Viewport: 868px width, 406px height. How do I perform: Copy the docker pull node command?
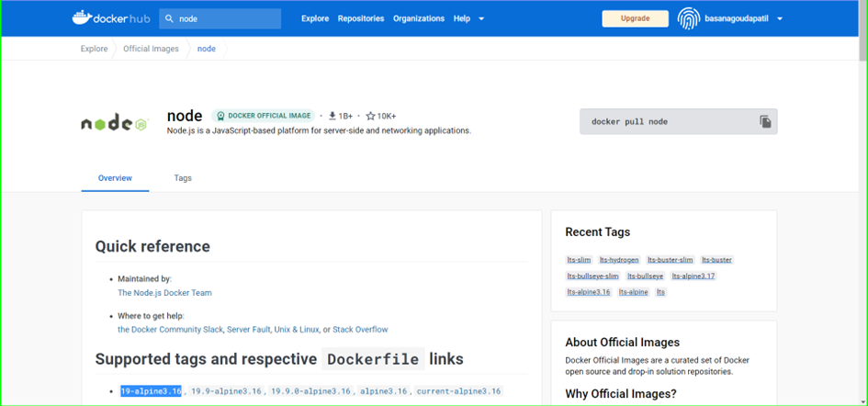[765, 121]
